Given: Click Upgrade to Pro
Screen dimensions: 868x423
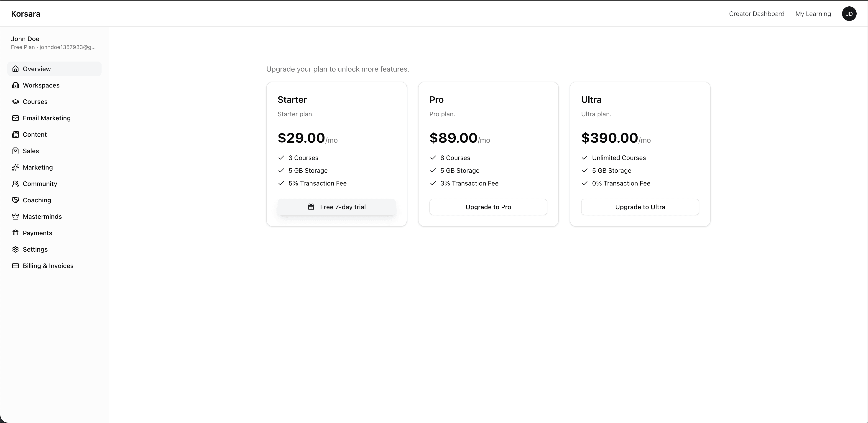Looking at the screenshot, I should click(488, 207).
